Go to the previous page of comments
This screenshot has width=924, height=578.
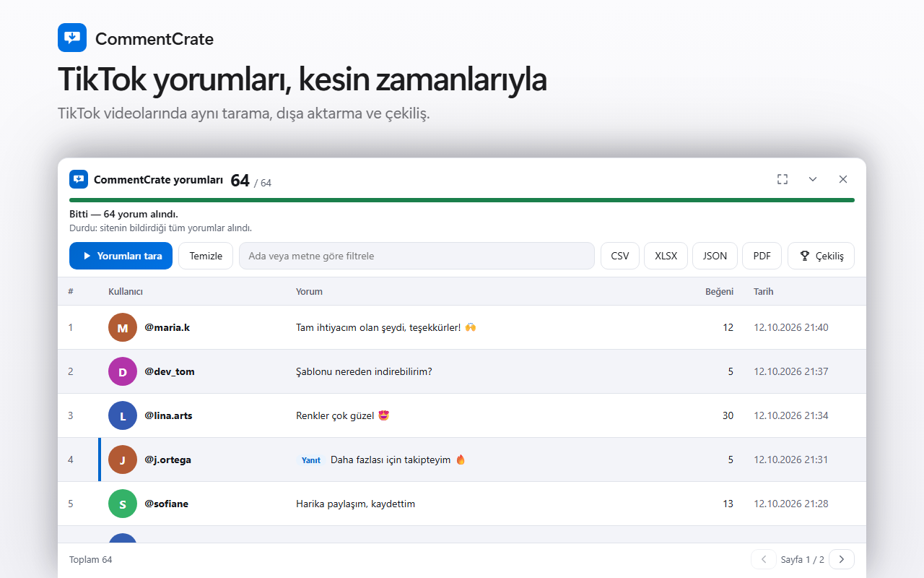(x=764, y=559)
